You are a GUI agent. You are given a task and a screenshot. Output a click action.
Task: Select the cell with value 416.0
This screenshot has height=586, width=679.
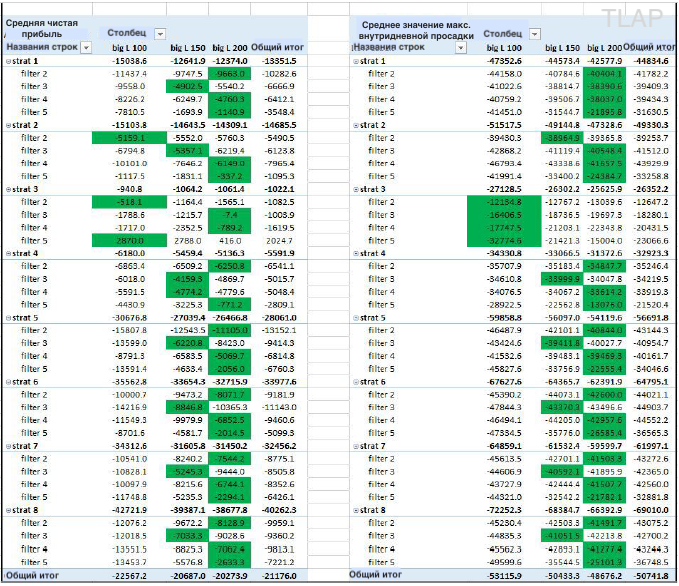pyautogui.click(x=230, y=241)
